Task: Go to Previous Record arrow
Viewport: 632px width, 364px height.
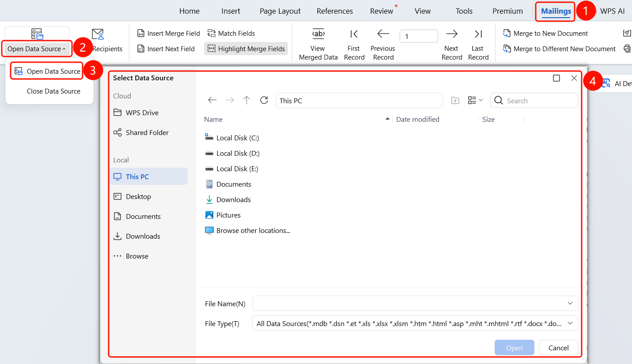Action: point(383,34)
